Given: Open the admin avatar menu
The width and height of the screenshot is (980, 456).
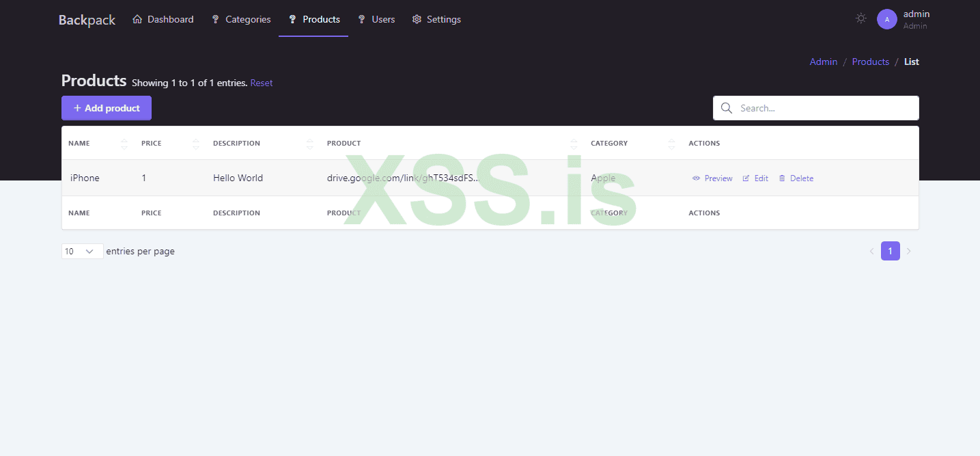Looking at the screenshot, I should [x=887, y=19].
